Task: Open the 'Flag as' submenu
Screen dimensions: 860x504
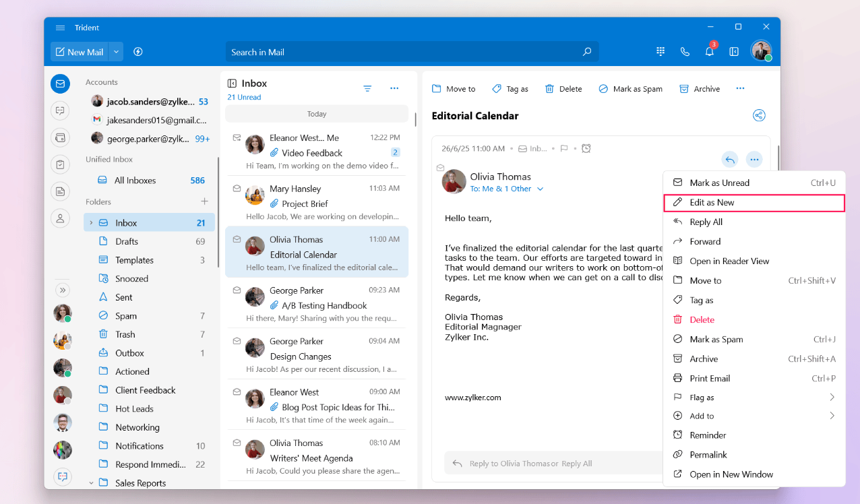Action: point(754,398)
